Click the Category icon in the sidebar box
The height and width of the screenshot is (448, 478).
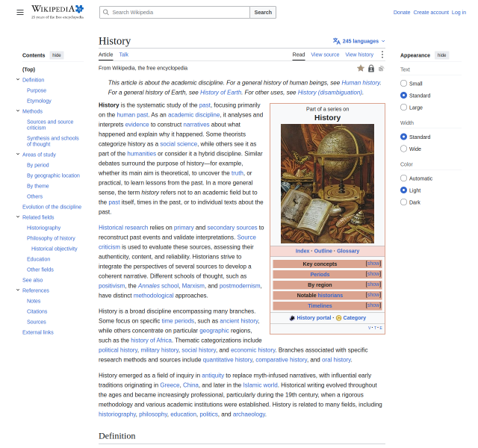(338, 318)
